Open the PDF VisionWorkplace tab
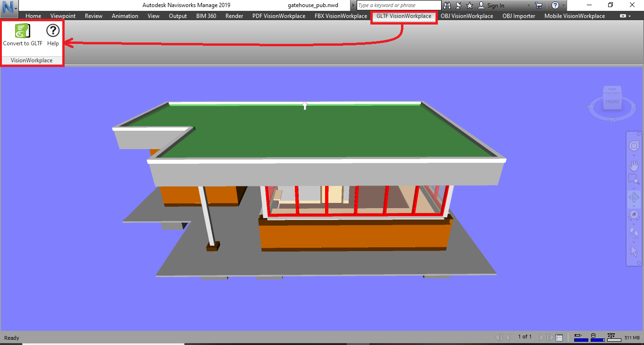The width and height of the screenshot is (644, 345). [279, 16]
